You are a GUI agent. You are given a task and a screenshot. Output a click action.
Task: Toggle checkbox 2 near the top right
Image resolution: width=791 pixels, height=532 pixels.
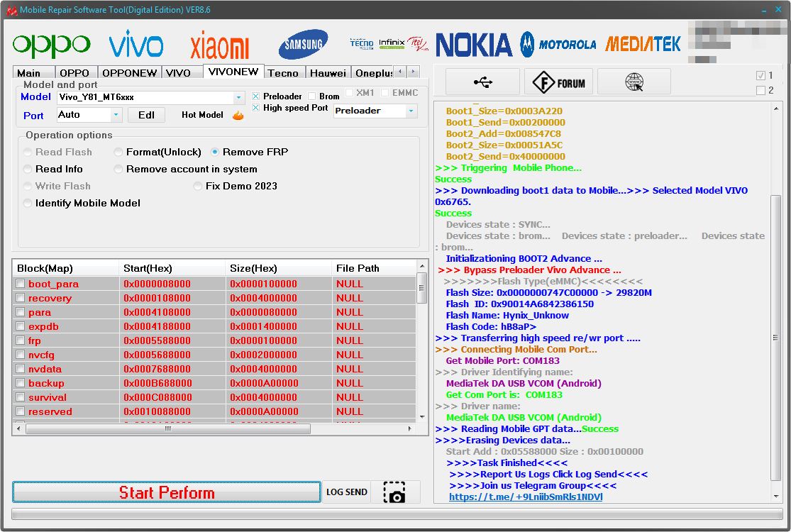pos(760,90)
